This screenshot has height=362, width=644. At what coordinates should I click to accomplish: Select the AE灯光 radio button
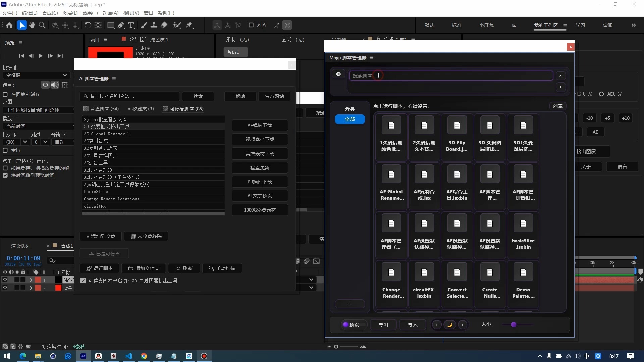[x=601, y=94]
